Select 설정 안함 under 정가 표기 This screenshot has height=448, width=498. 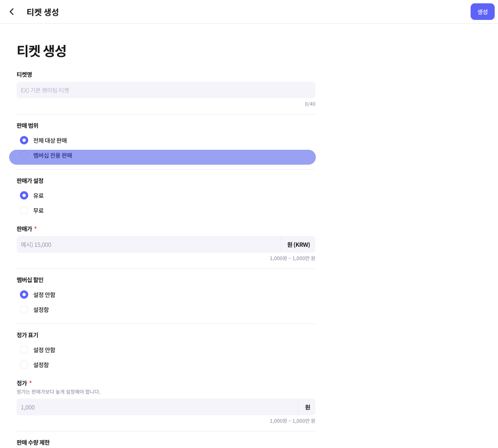24,350
